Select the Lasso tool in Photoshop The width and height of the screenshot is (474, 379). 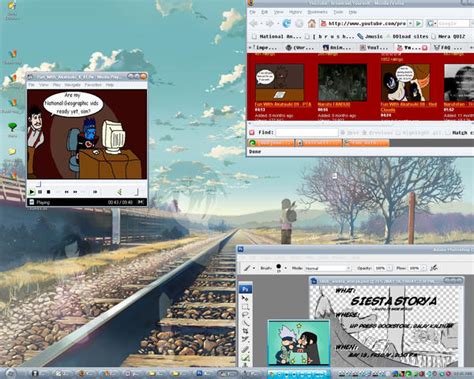click(245, 314)
